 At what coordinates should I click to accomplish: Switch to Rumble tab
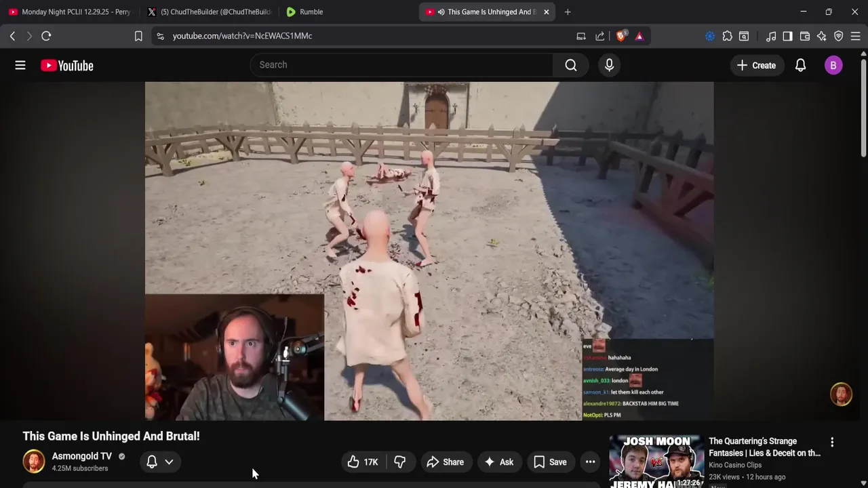347,12
